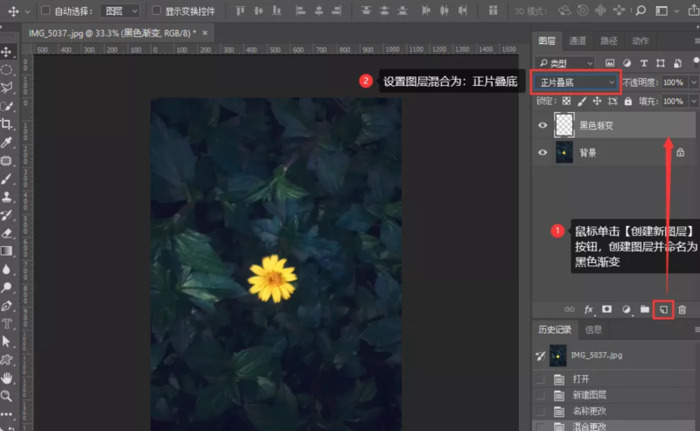Select the Zoom tool in left toolbar
700x431 pixels.
[x=6, y=396]
